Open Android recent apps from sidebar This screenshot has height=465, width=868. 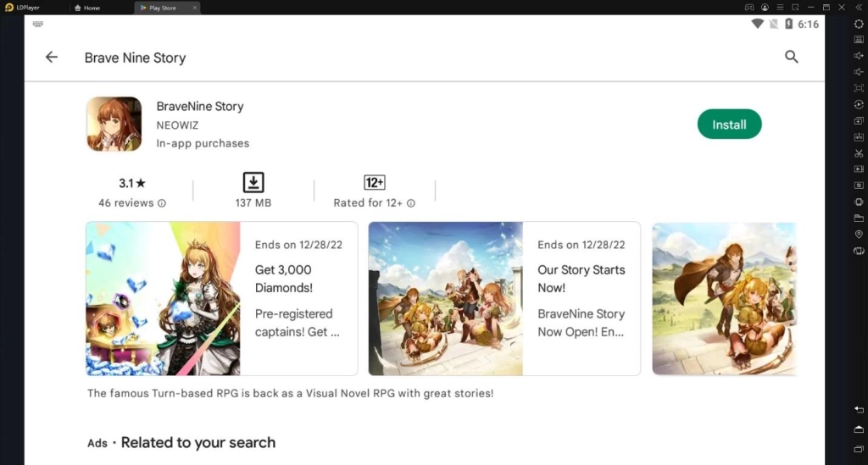click(x=859, y=449)
